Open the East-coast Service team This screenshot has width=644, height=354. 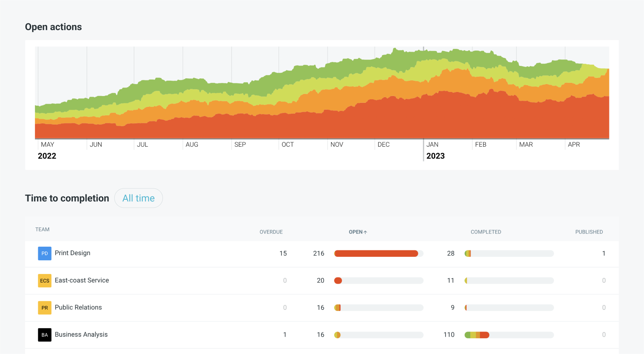[82, 280]
